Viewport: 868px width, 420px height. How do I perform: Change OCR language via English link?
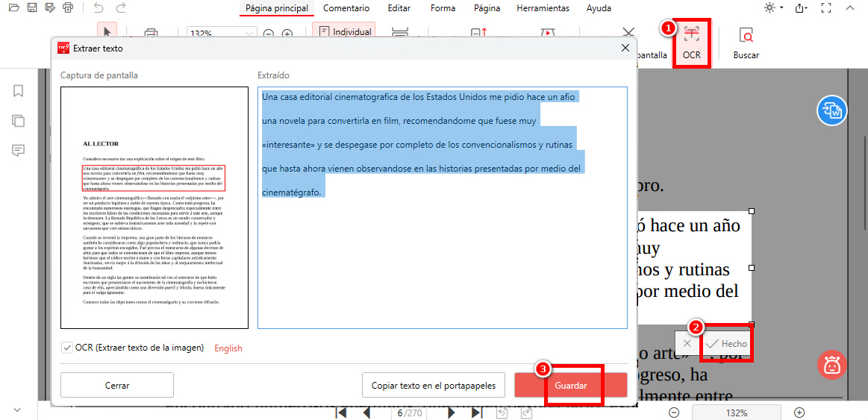(228, 348)
